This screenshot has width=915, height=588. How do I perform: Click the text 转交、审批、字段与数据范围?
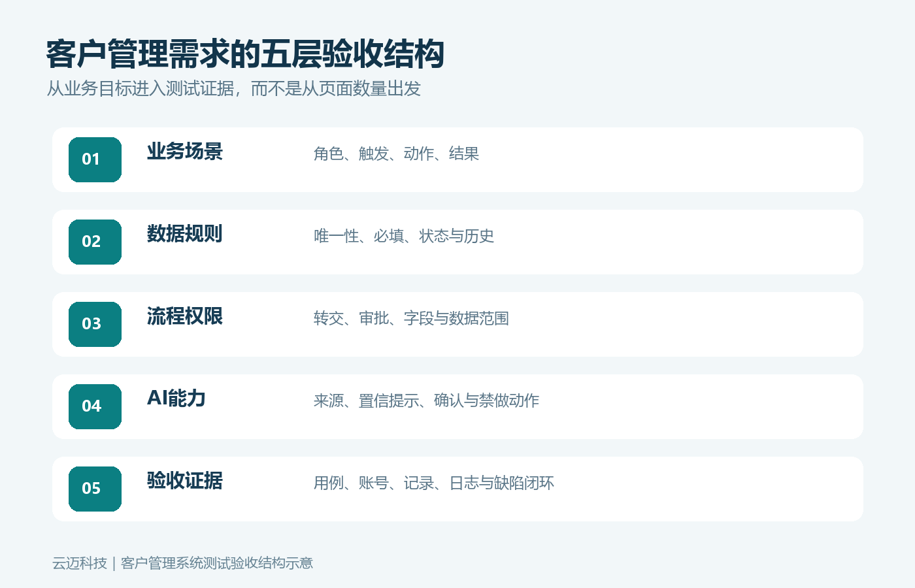(412, 318)
